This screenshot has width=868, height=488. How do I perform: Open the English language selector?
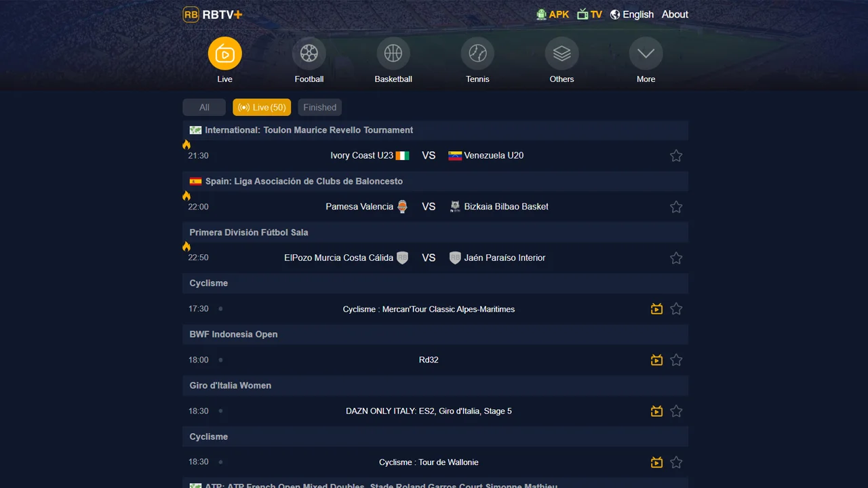[631, 14]
